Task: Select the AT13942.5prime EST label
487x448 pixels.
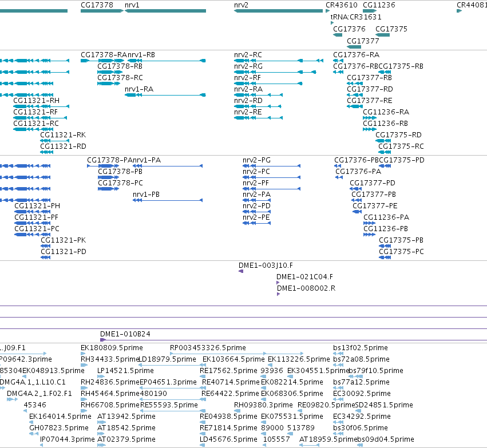Action: tap(126, 417)
